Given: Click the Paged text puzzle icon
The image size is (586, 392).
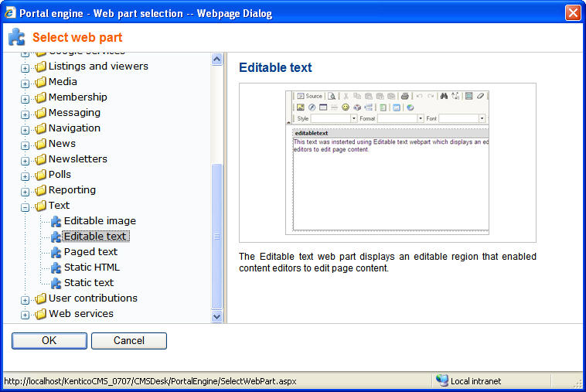Looking at the screenshot, I should click(56, 252).
